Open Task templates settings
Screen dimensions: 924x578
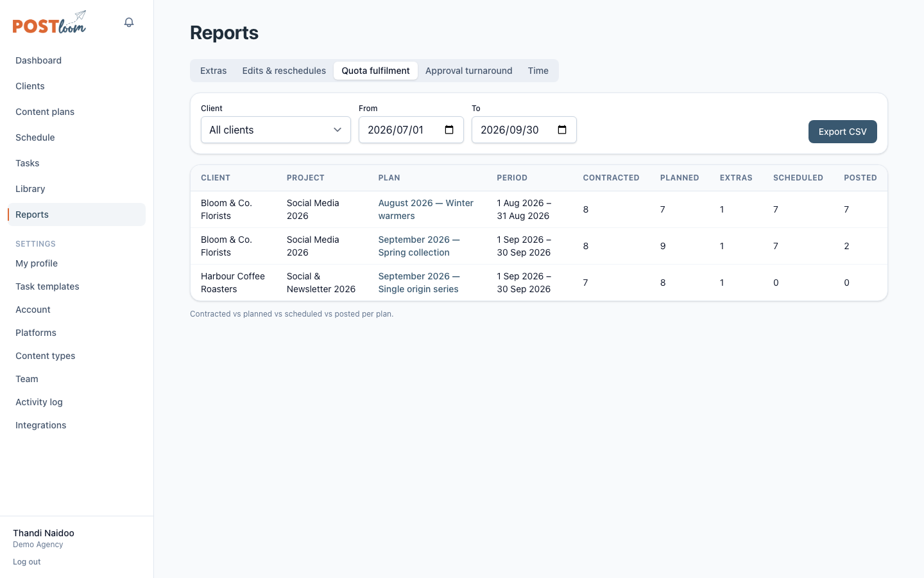(77, 286)
